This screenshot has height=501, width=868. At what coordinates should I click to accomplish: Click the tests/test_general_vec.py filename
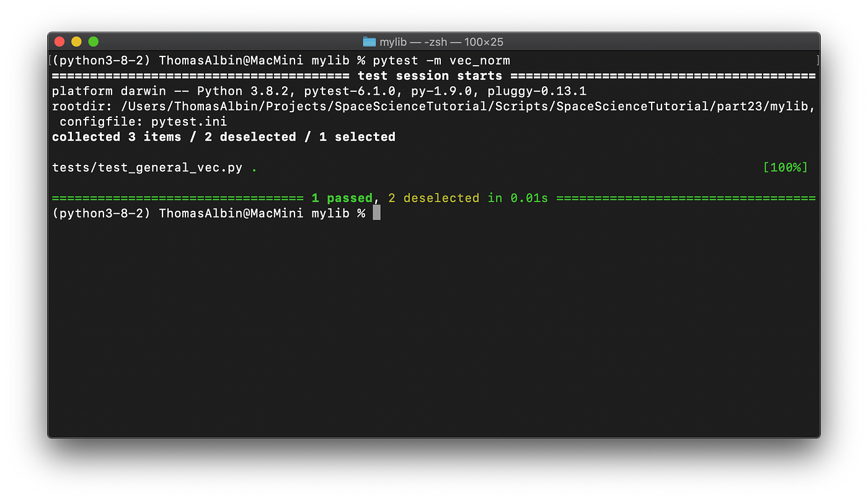point(149,167)
